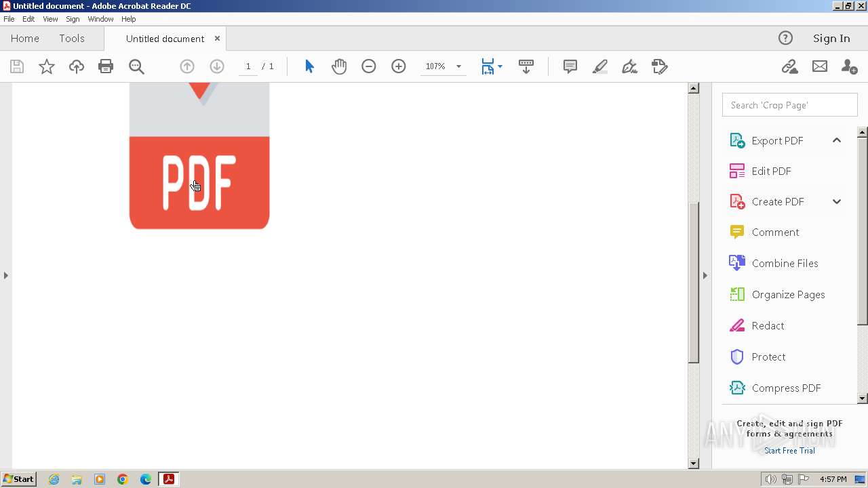Send file by email envelope icon
The image size is (868, 488).
coord(820,66)
